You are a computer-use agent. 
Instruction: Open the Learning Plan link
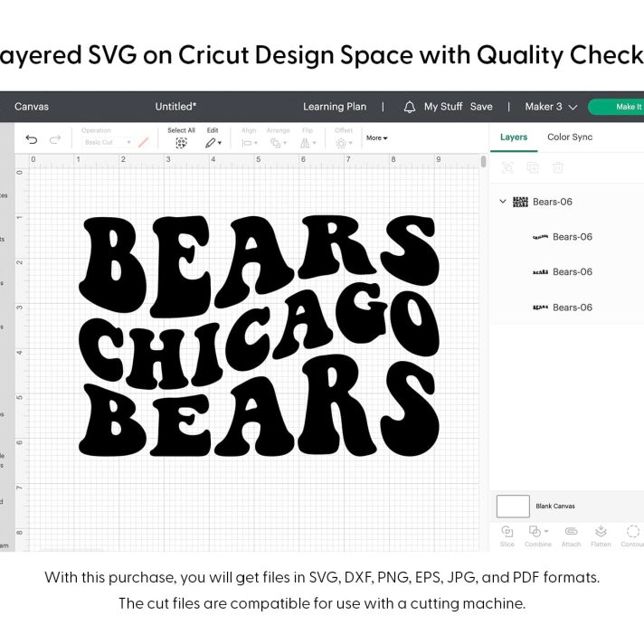pos(335,107)
